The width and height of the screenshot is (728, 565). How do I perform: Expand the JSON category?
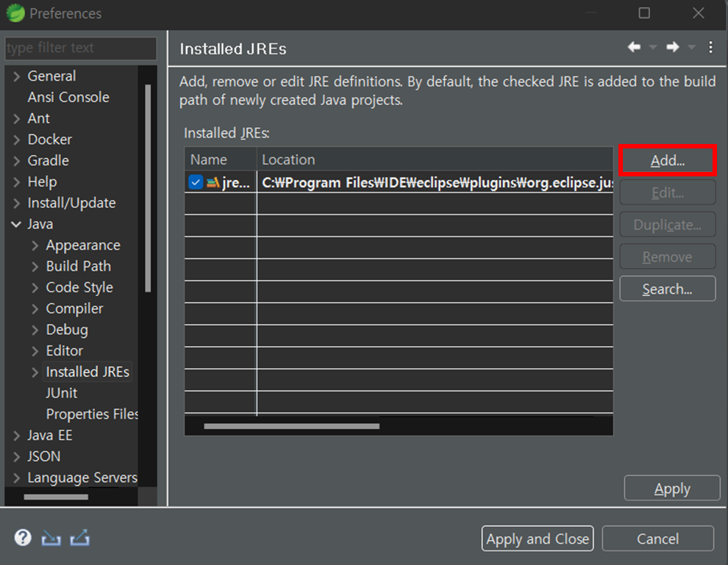click(x=17, y=456)
